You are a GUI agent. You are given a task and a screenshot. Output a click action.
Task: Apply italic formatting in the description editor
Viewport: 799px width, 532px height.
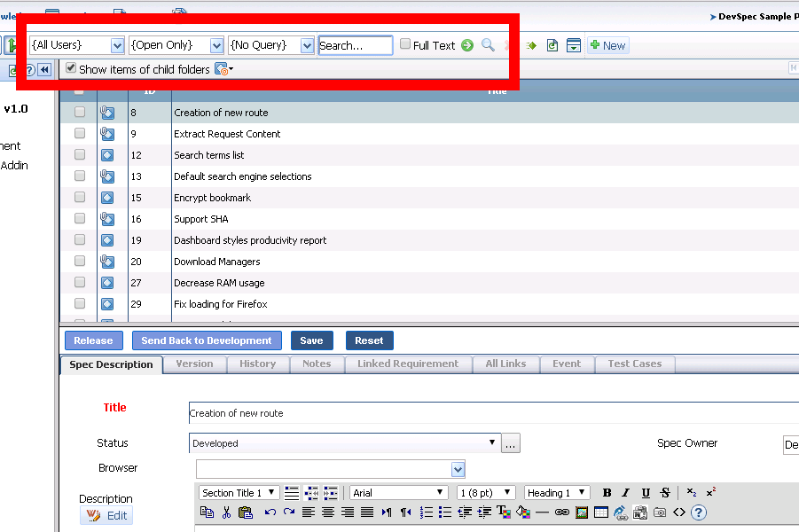coord(626,493)
